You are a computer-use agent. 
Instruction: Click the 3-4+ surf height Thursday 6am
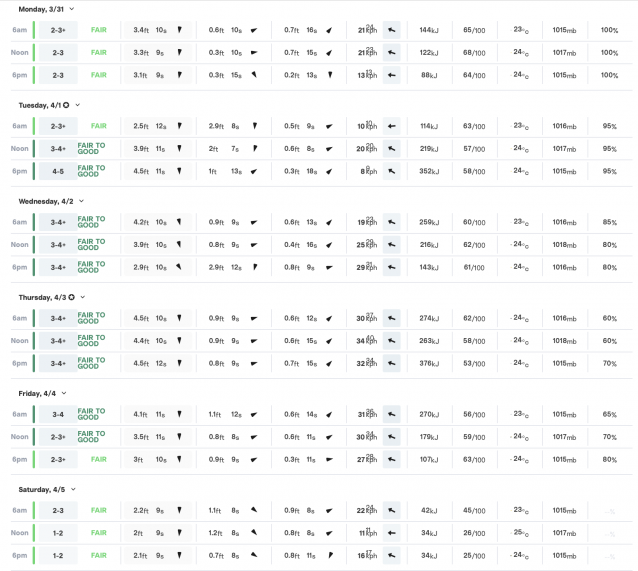(x=58, y=318)
